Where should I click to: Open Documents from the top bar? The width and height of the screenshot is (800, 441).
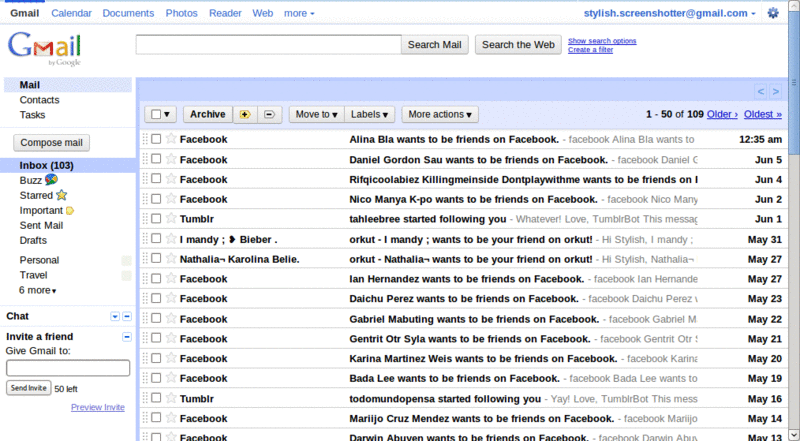click(x=128, y=13)
